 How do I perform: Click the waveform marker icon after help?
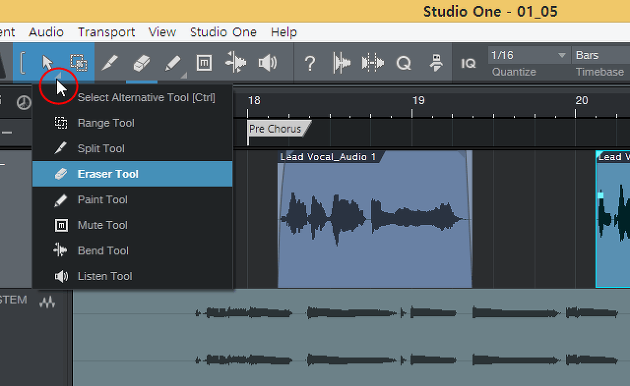341,63
